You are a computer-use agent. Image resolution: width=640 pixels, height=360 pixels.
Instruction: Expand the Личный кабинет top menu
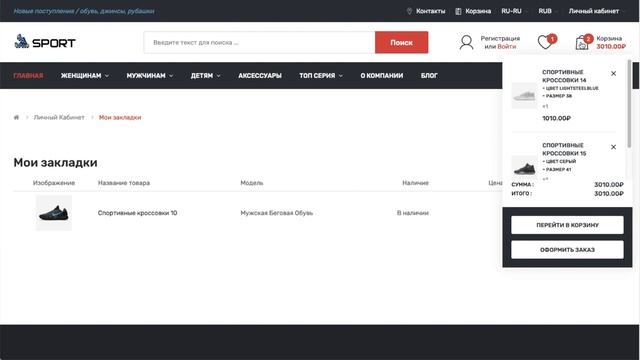[x=596, y=11]
